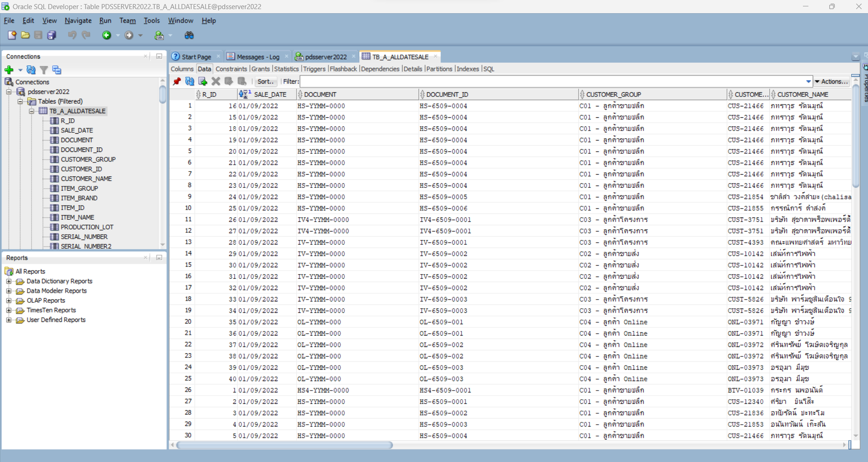Viewport: 868px width, 462px height.
Task: Expand Data Dictionary Reports
Action: pyautogui.click(x=9, y=281)
